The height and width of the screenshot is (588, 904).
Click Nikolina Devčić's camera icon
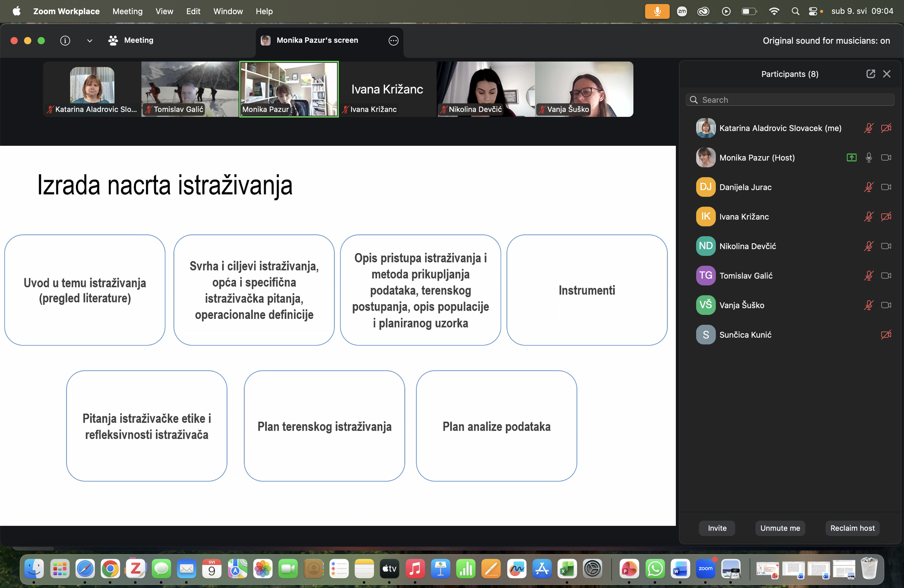pos(886,246)
